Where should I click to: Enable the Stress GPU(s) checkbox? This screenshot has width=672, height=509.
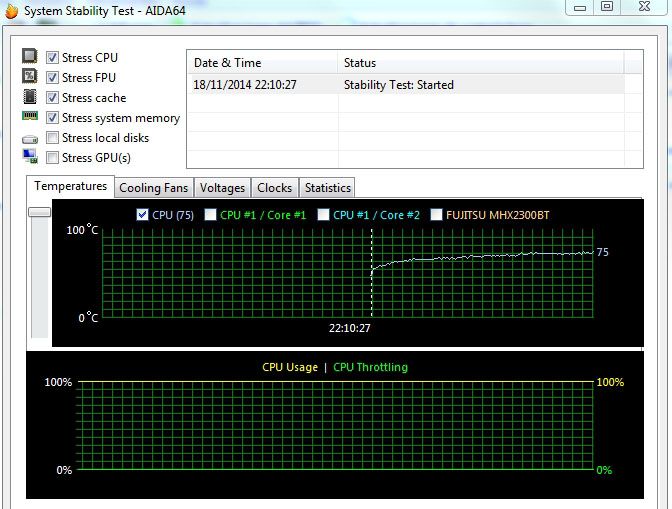coord(52,158)
